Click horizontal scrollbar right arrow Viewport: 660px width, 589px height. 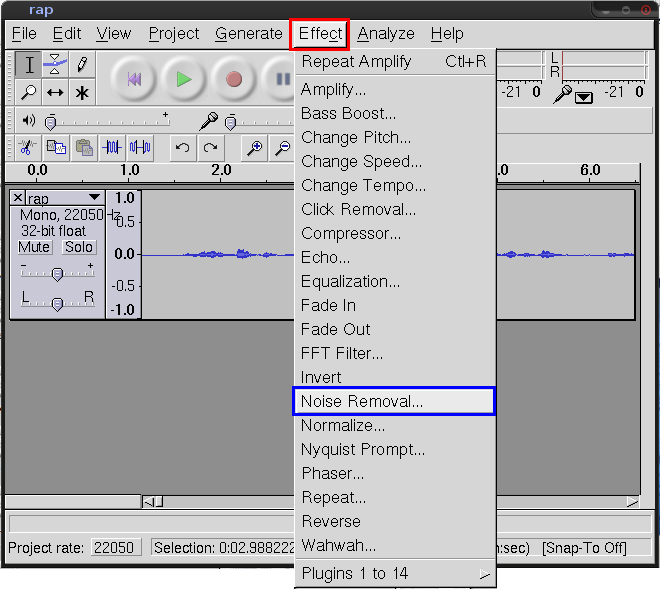click(632, 502)
